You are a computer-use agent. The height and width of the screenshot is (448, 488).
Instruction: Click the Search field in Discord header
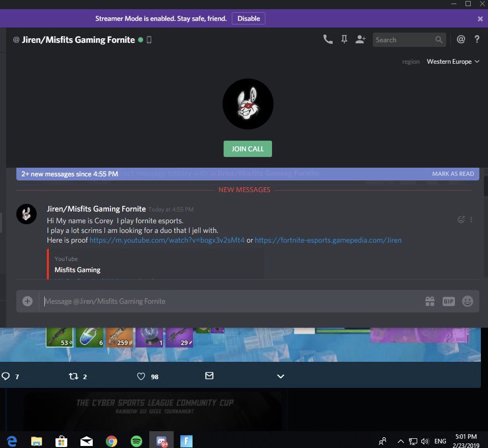[x=409, y=40]
